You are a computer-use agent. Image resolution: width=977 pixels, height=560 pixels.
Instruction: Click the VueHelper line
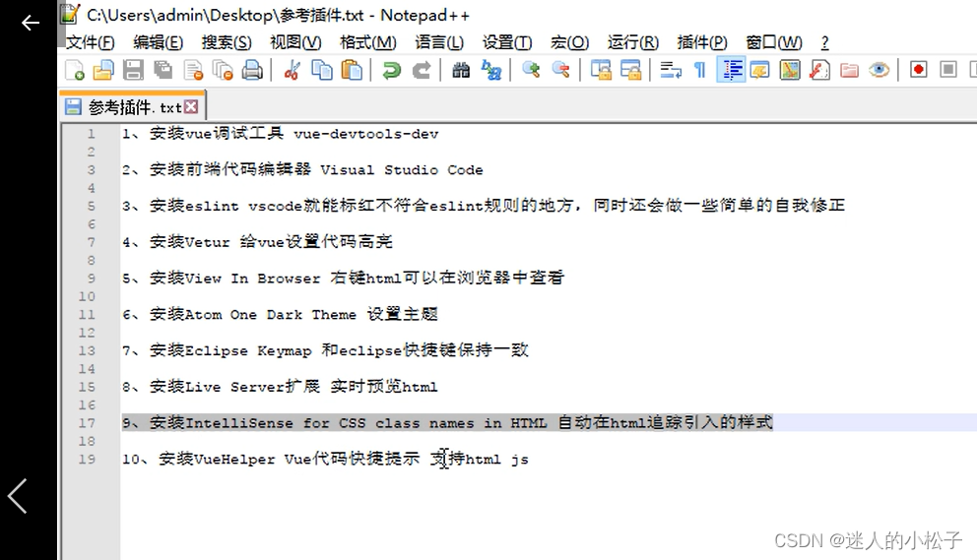tap(325, 459)
